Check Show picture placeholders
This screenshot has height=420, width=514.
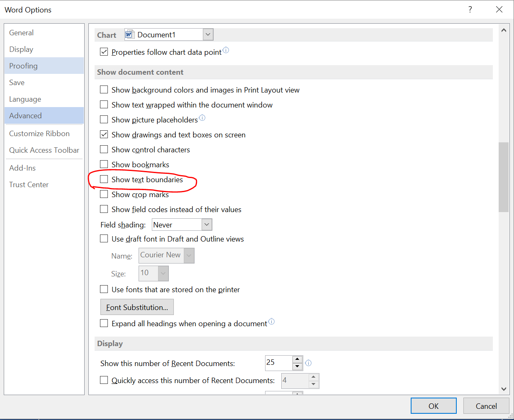tap(104, 120)
